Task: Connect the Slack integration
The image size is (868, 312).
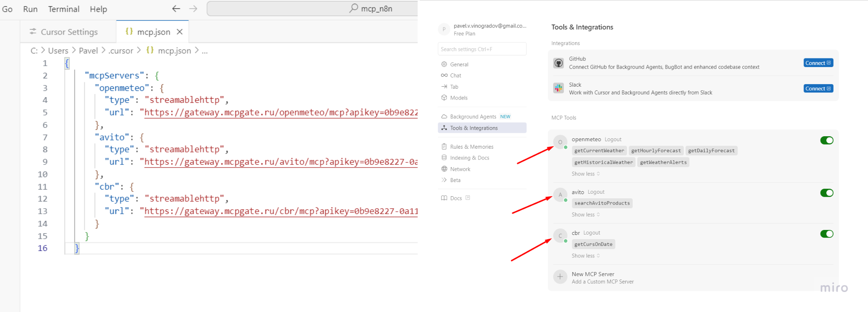Action: (x=818, y=88)
